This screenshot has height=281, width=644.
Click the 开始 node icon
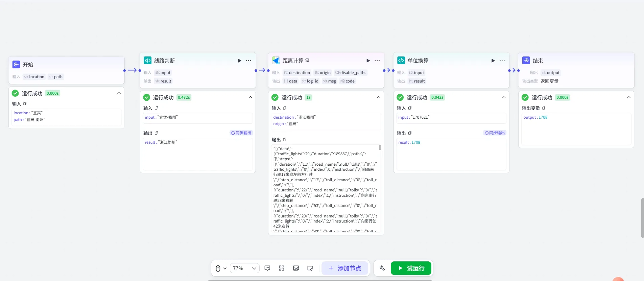16,64
